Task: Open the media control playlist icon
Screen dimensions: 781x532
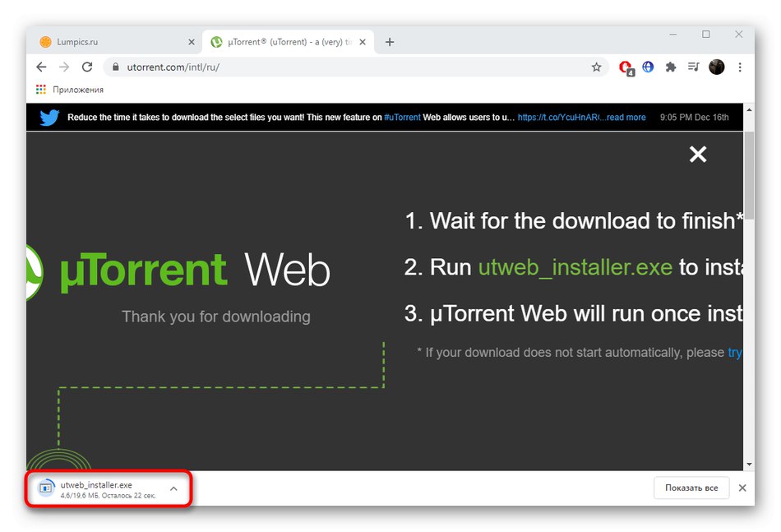Action: tap(693, 67)
